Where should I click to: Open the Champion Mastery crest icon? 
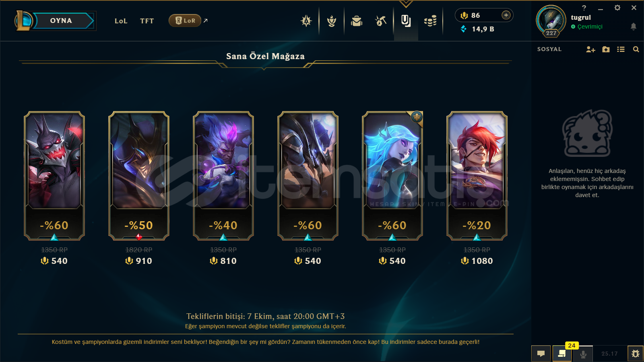(x=306, y=21)
